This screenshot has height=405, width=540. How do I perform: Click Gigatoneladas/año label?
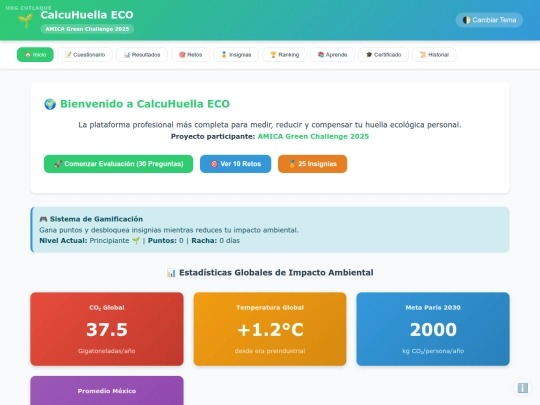coord(106,351)
